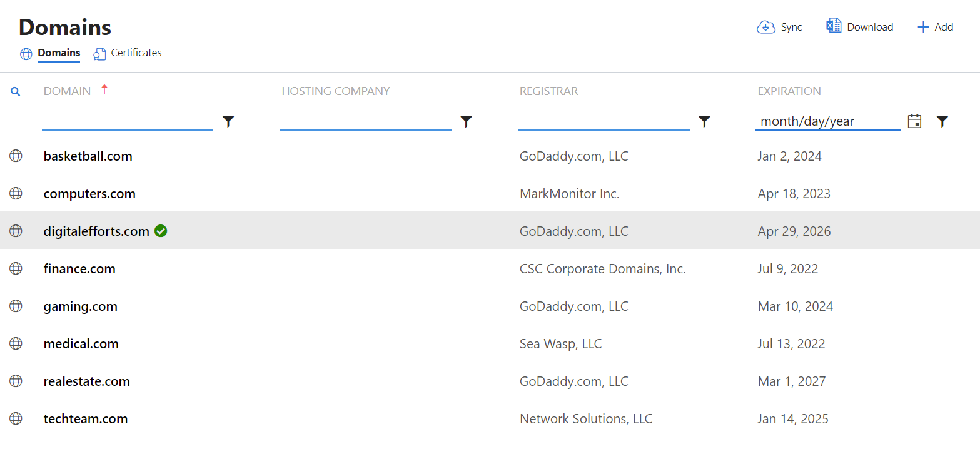
Task: Open the techteam.com domain entry
Action: [86, 419]
